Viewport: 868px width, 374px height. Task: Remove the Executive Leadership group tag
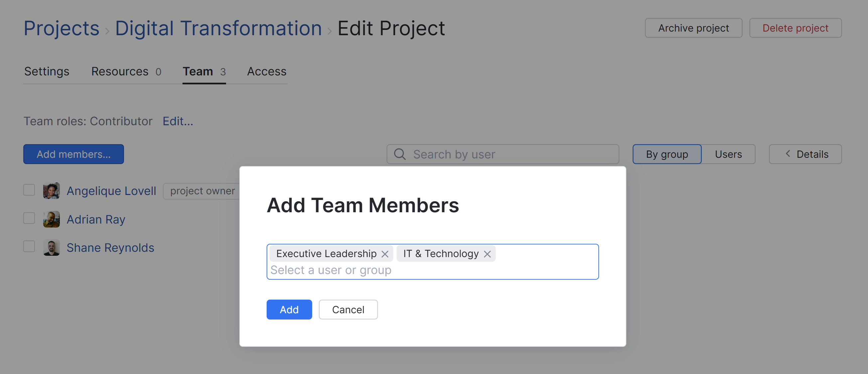pos(385,254)
